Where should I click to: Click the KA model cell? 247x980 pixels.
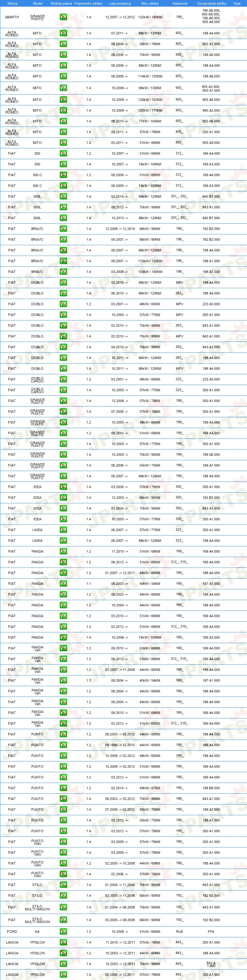[x=37, y=932]
